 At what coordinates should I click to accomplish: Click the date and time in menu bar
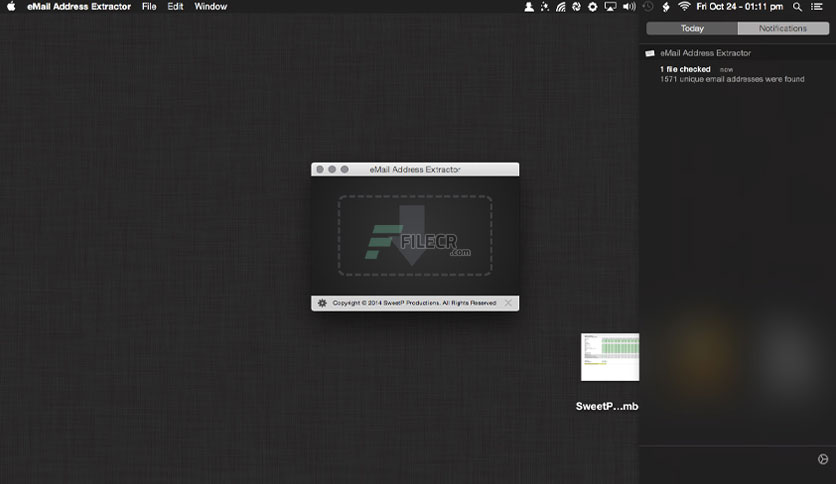[x=739, y=6]
